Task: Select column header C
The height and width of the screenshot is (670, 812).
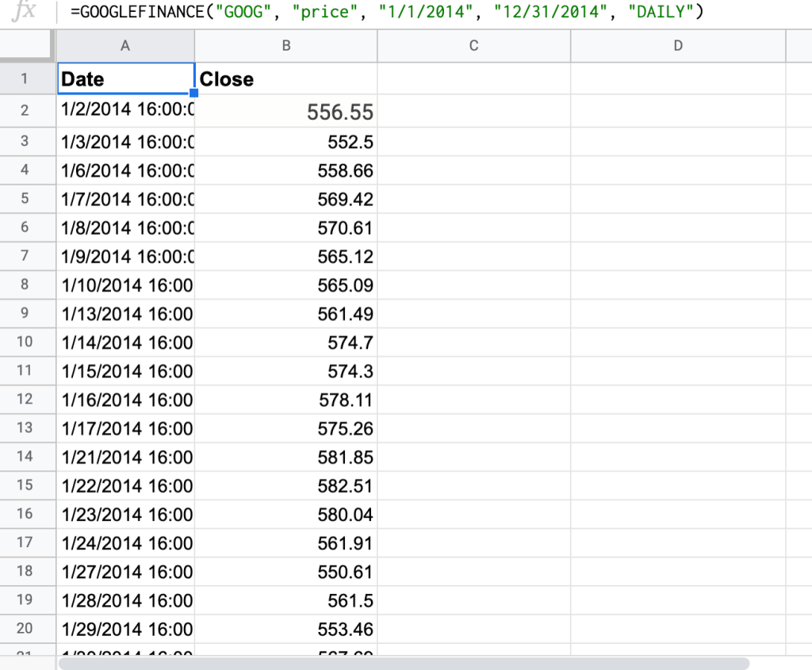Action: click(473, 46)
